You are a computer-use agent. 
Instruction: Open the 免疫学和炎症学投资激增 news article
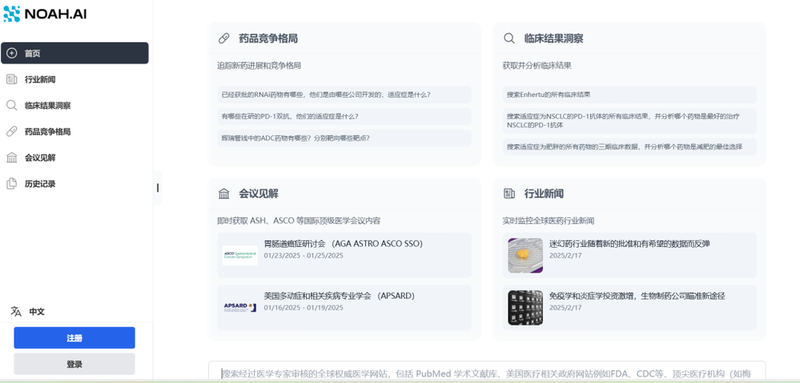point(630,307)
